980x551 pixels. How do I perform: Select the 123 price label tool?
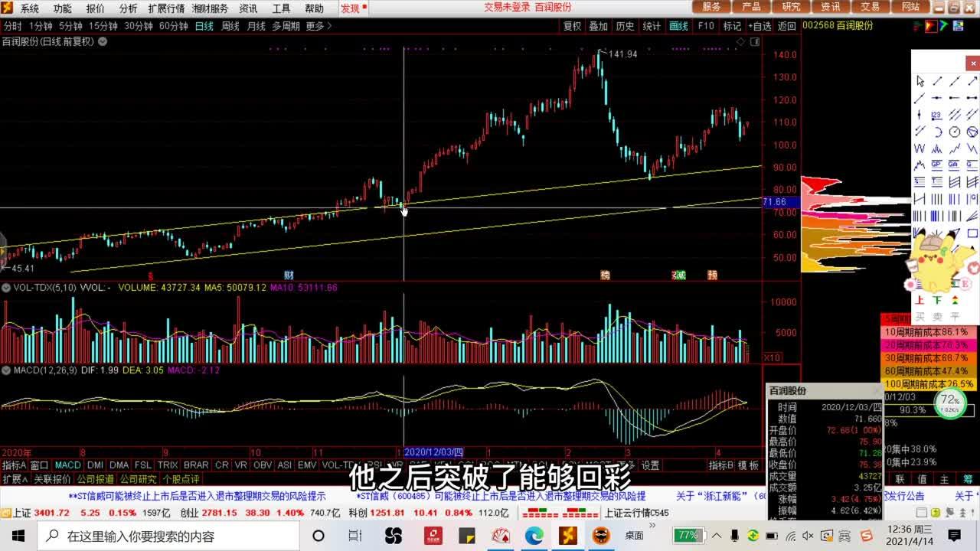(936, 115)
